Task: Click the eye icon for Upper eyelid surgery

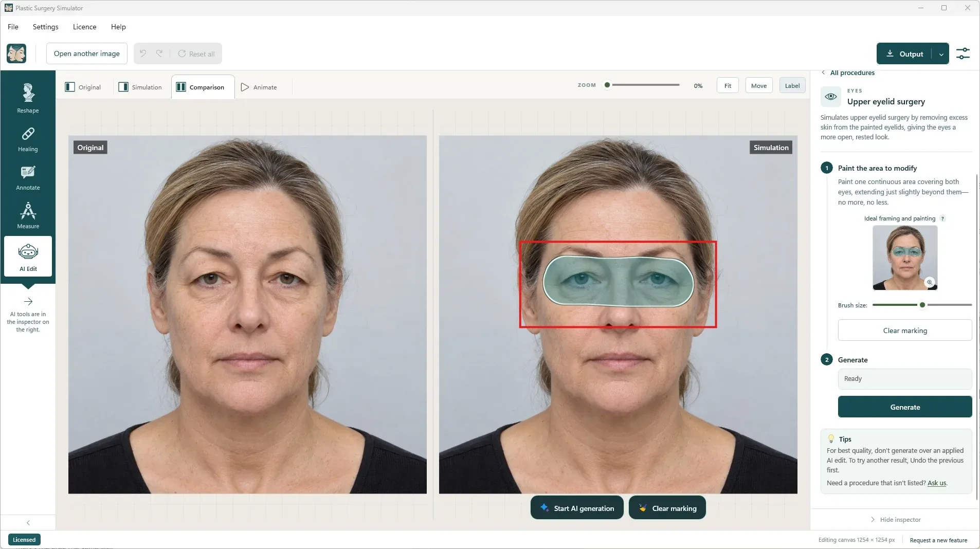Action: point(831,97)
